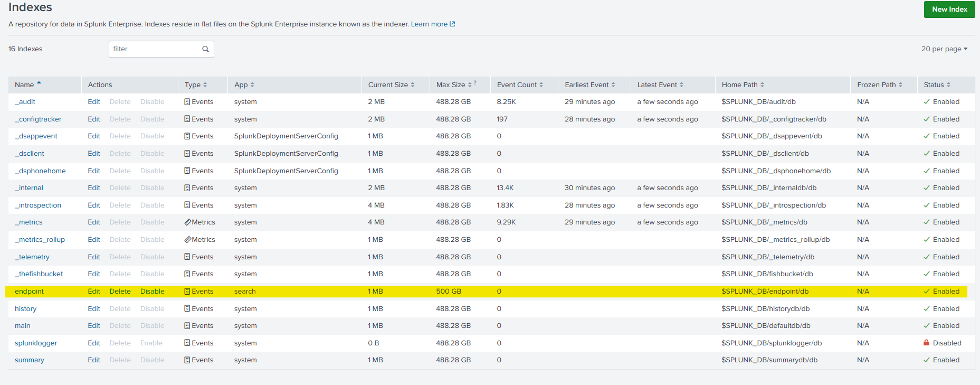Click the Events type icon in main row

pos(187,326)
